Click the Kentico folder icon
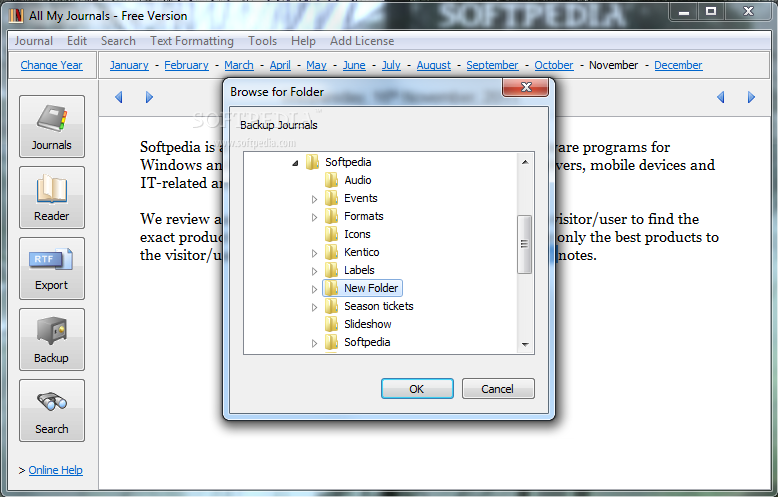Viewport: 778px width, 497px height. [x=331, y=252]
